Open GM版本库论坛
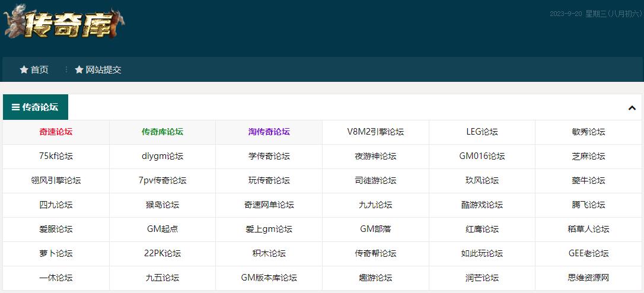The width and height of the screenshot is (644, 293). click(269, 278)
